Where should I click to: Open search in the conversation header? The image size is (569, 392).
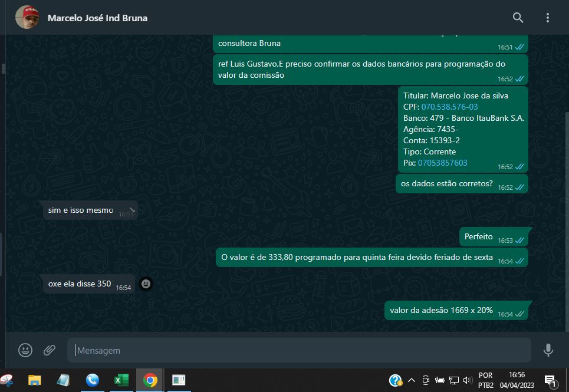(518, 18)
